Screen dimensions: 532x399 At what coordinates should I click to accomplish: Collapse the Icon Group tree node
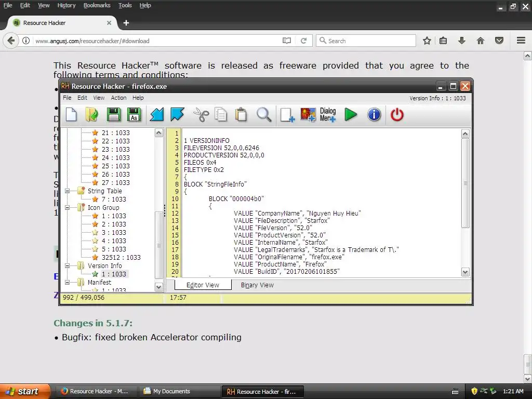[67, 208]
